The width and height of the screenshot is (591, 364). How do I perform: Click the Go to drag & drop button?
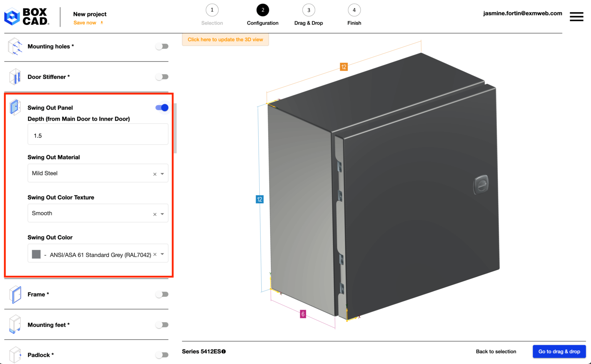pos(559,351)
